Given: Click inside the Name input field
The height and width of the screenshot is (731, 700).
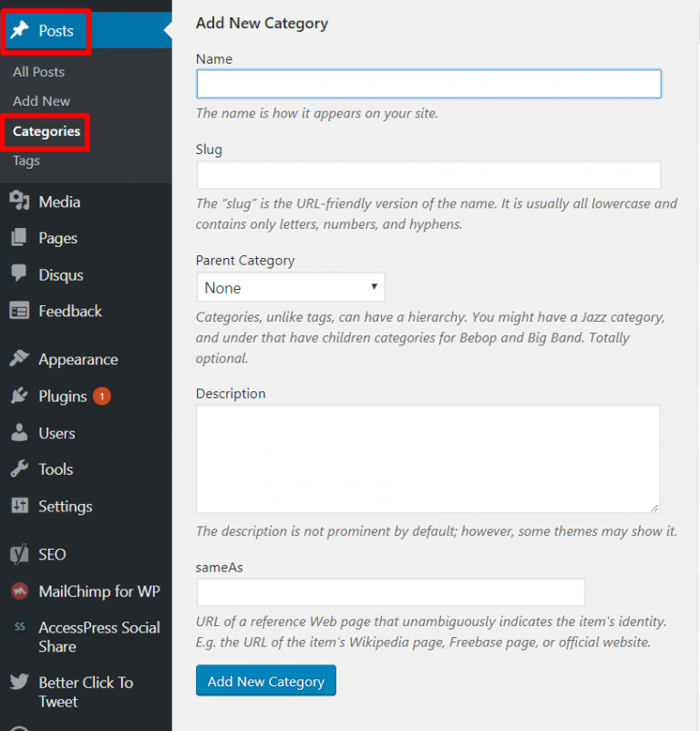Looking at the screenshot, I should point(427,83).
